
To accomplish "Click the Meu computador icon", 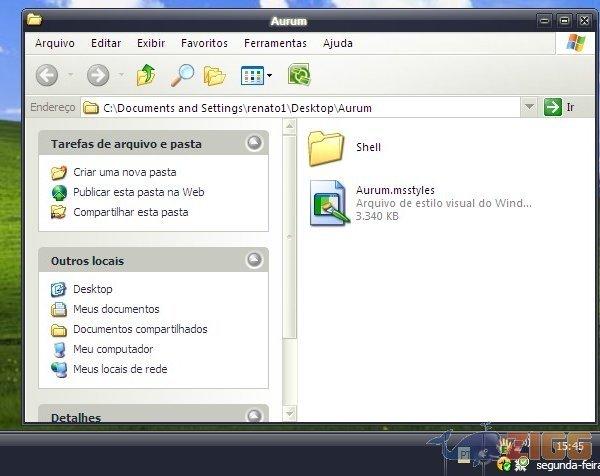I will 59,349.
